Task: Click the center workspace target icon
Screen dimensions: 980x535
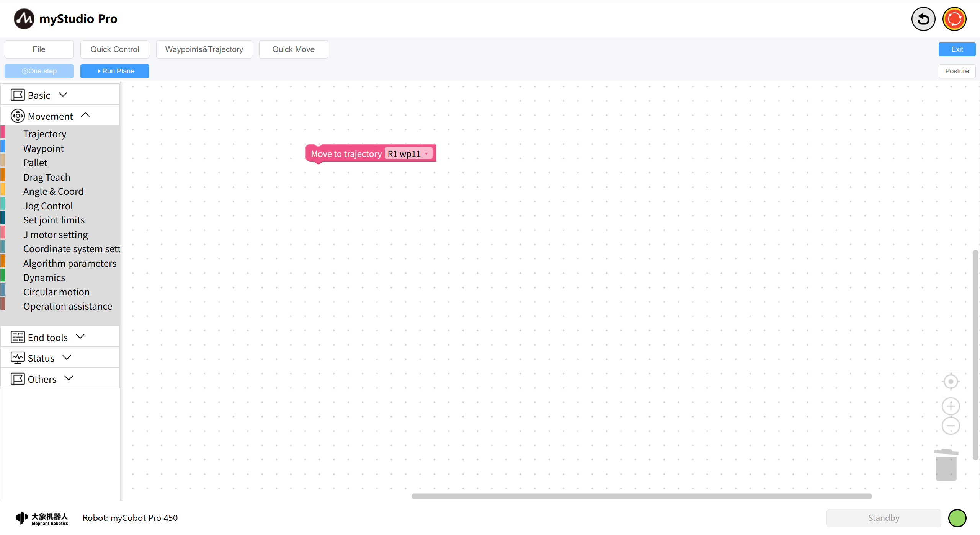Action: click(x=951, y=382)
